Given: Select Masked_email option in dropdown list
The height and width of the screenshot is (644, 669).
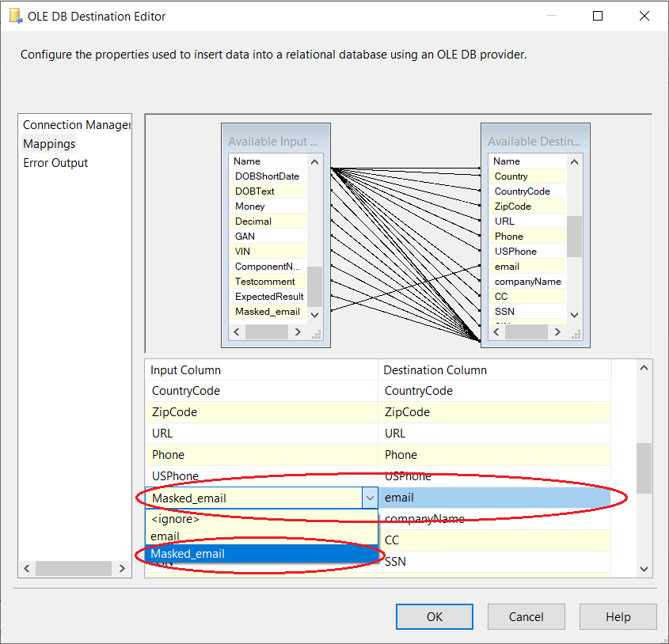Looking at the screenshot, I should [x=188, y=554].
